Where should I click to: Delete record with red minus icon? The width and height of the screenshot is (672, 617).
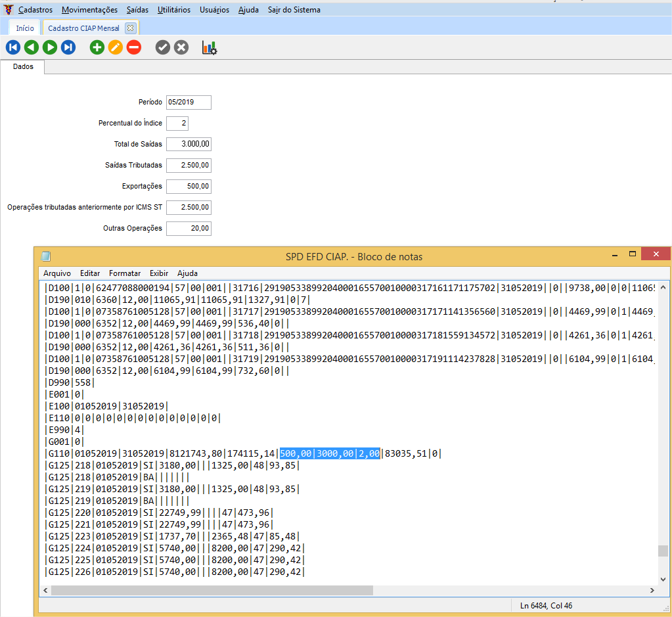pos(134,47)
